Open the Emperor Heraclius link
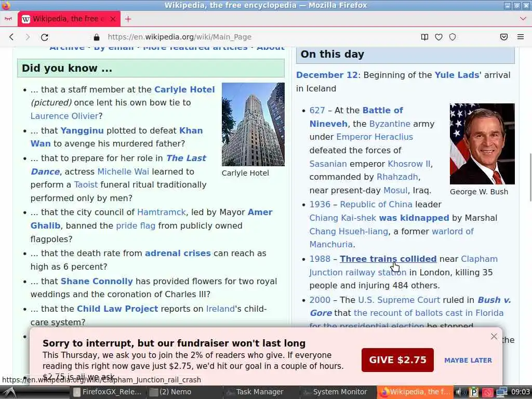The image size is (532, 399). [x=375, y=137]
